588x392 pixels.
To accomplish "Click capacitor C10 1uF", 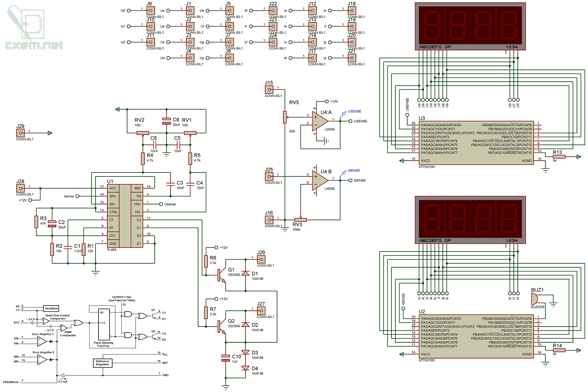I will tap(226, 358).
